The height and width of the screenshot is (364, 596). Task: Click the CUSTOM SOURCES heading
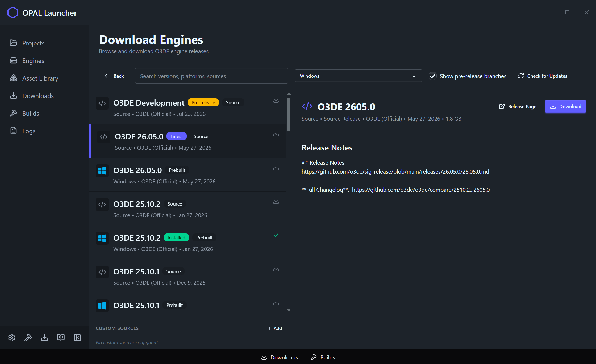click(117, 328)
